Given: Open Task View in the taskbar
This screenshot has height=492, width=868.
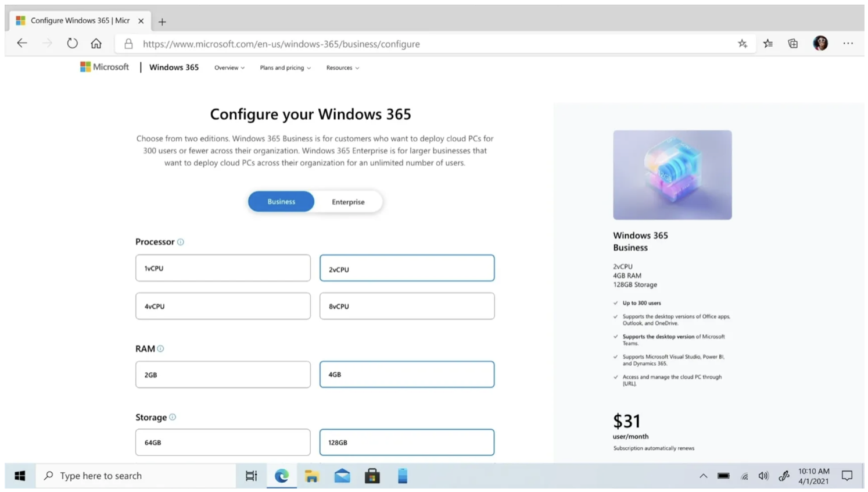Looking at the screenshot, I should point(251,476).
